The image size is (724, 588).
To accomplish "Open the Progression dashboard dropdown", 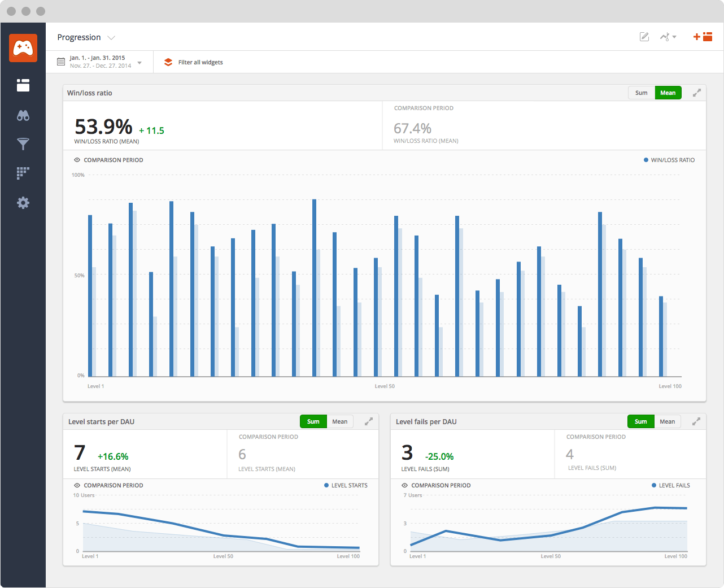I will [111, 37].
